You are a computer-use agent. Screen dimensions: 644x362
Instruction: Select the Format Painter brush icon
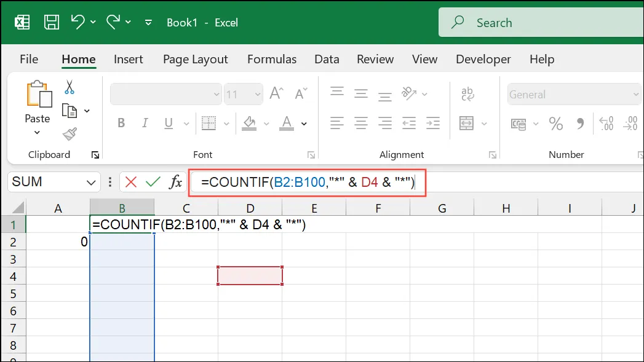(70, 134)
